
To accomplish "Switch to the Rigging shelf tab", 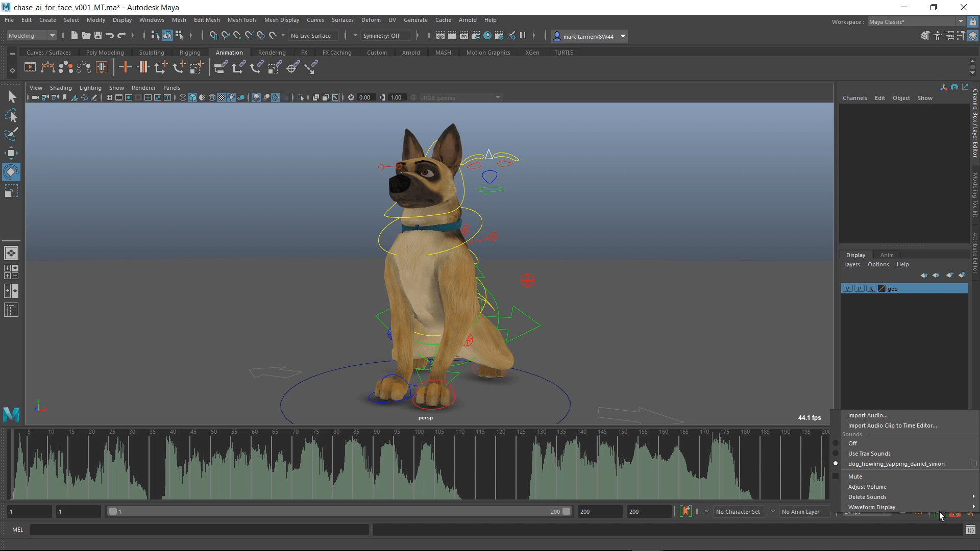I will click(x=190, y=53).
